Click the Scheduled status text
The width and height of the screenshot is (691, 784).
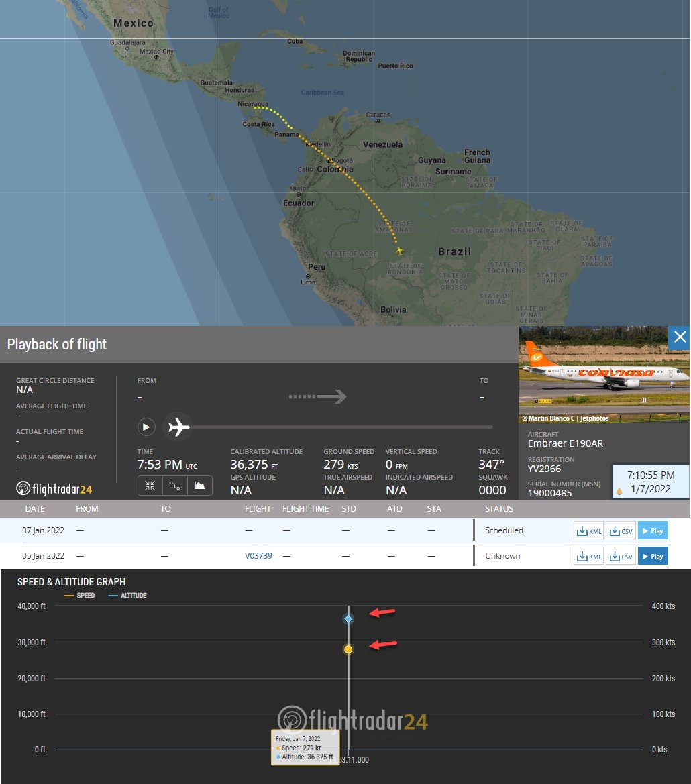coord(504,530)
